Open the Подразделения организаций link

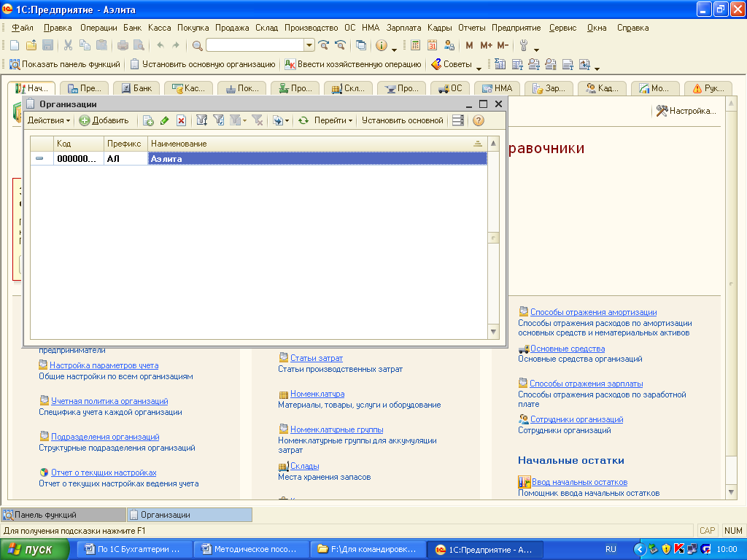pos(105,437)
